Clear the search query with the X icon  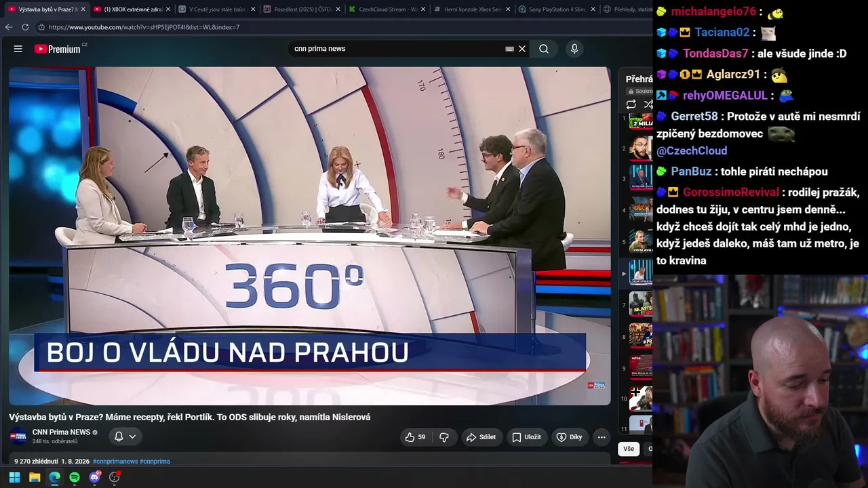click(x=522, y=49)
